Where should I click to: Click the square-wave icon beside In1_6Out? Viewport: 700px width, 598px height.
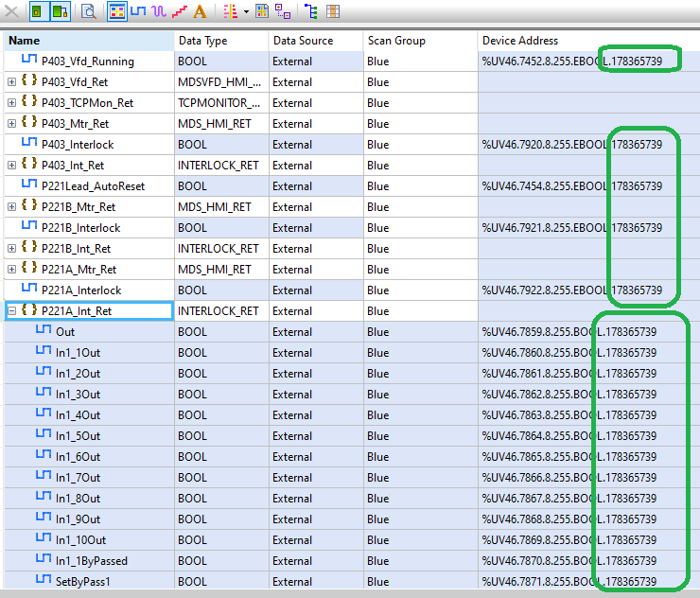(44, 454)
